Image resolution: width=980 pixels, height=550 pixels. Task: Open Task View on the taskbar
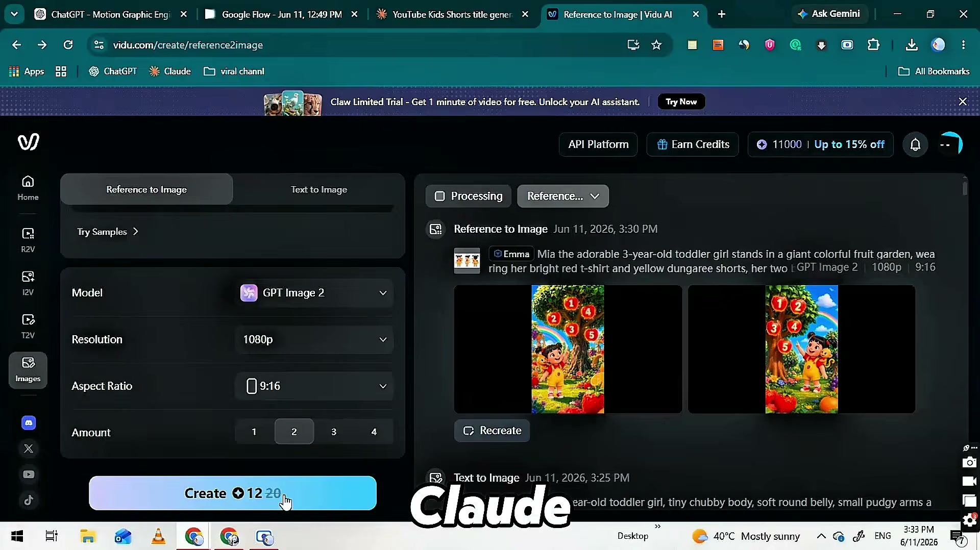[52, 536]
